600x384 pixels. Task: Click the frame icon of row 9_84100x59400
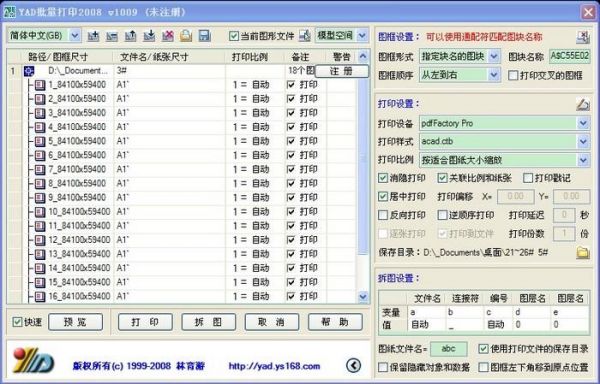coord(40,198)
